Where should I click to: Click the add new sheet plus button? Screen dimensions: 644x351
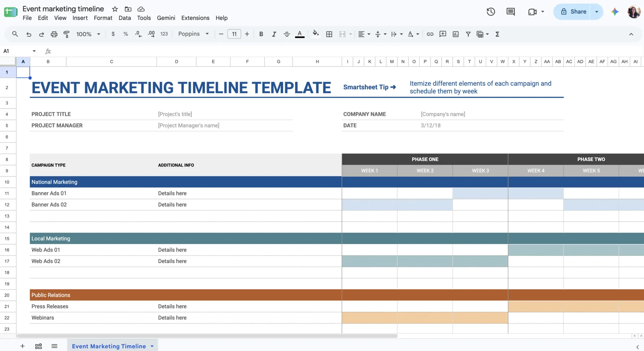(x=22, y=346)
